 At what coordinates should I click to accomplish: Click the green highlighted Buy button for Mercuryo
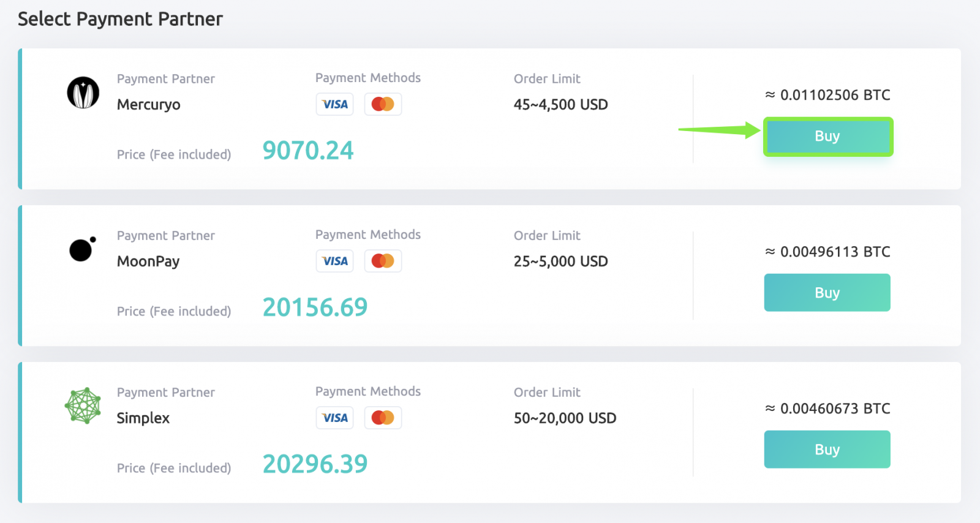[827, 137]
